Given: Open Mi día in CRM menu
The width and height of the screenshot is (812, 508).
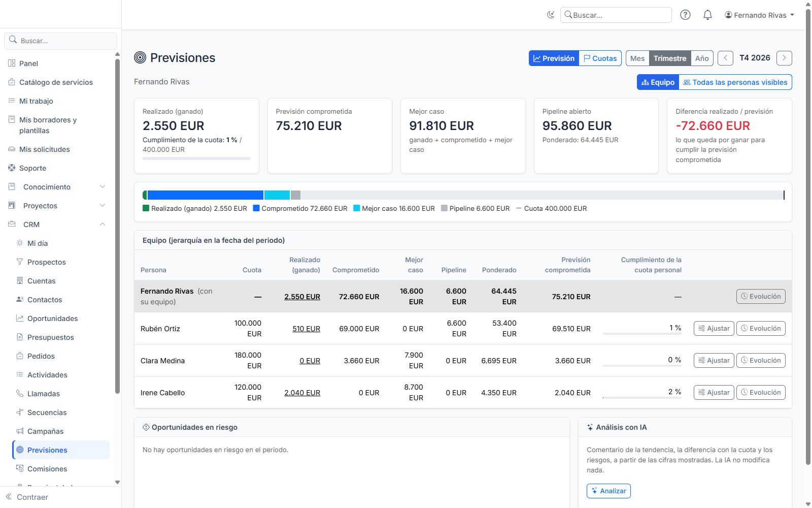Looking at the screenshot, I should click(x=61, y=243).
